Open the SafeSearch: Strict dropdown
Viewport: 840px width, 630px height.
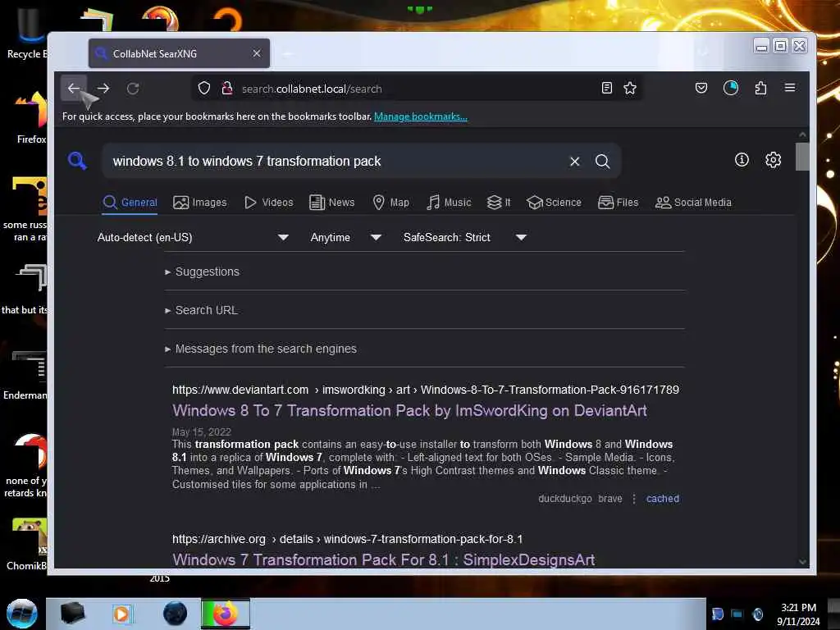click(465, 237)
